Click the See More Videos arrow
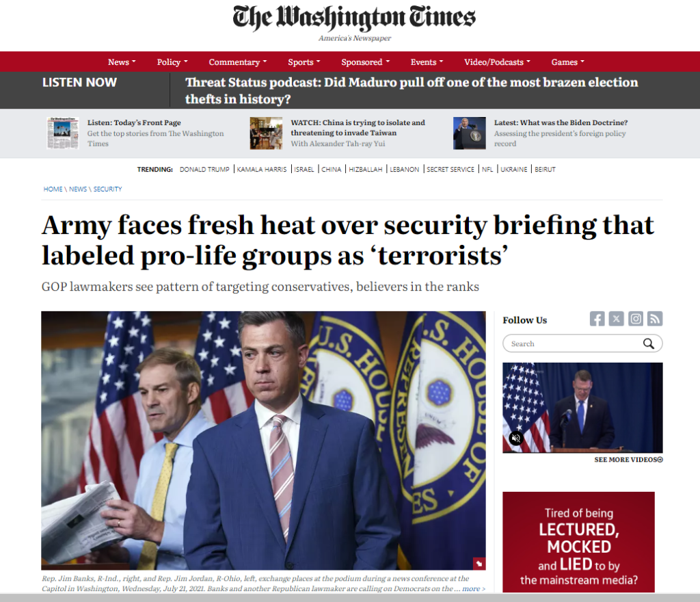Screen dimensions: 700x602 pos(660,460)
